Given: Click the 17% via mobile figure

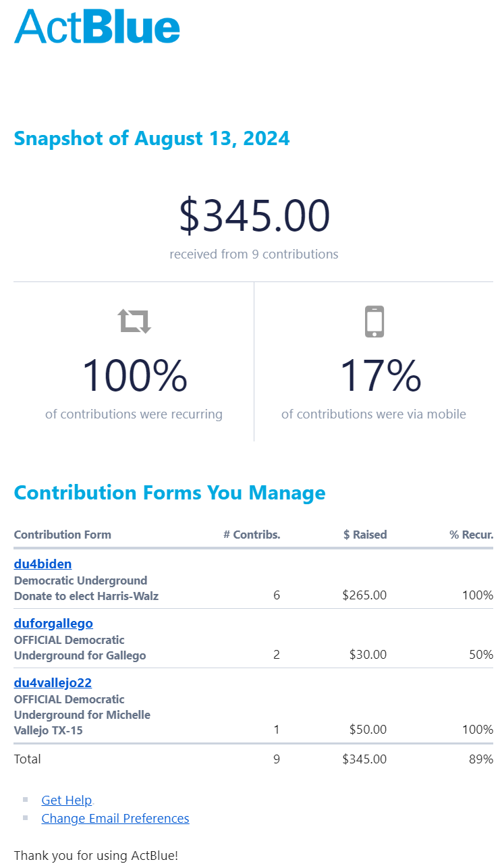Looking at the screenshot, I should click(x=381, y=376).
